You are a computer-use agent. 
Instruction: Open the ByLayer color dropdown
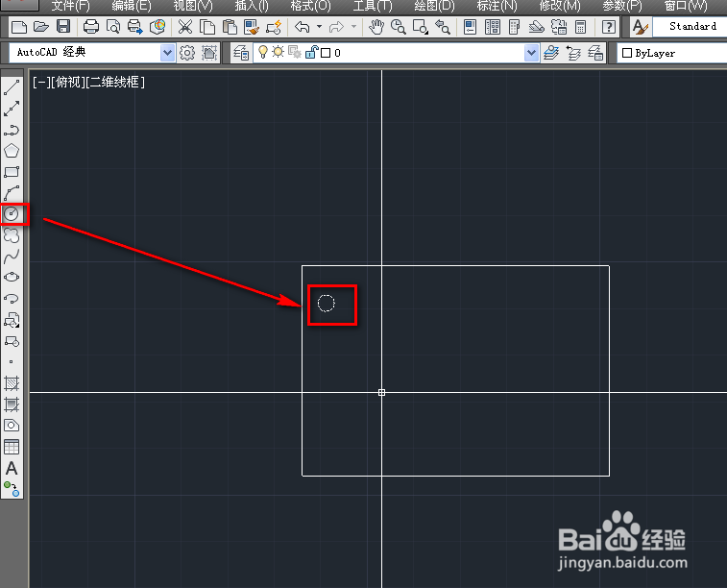[672, 53]
